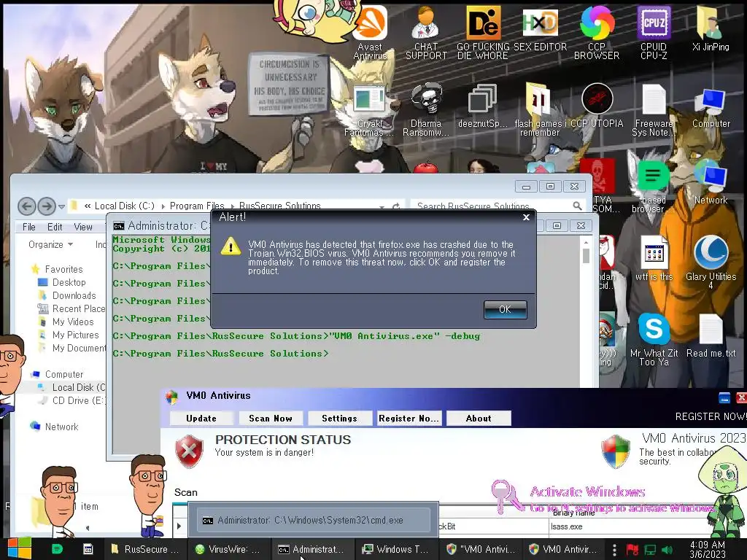747x560 pixels.
Task: Click Register Now in VM0 Antivirus
Action: (409, 418)
